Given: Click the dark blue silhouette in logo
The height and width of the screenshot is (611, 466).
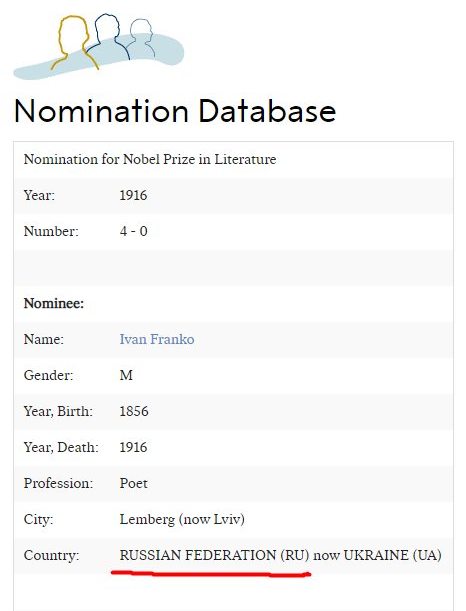Looking at the screenshot, I should 108,36.
